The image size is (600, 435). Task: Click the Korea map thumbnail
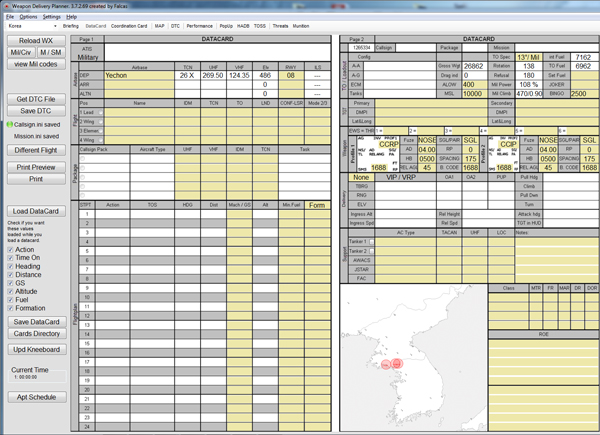414,358
